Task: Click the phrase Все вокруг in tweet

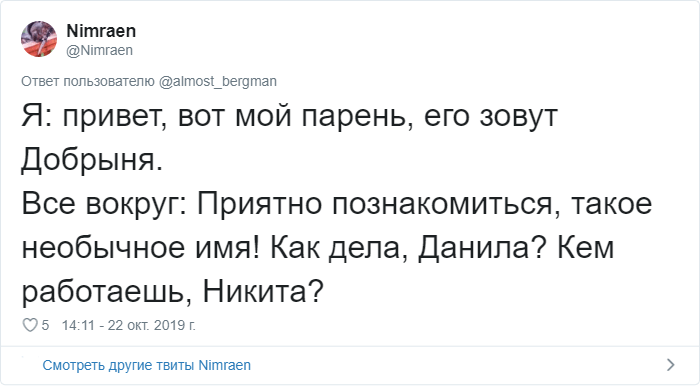Action: coord(104,204)
